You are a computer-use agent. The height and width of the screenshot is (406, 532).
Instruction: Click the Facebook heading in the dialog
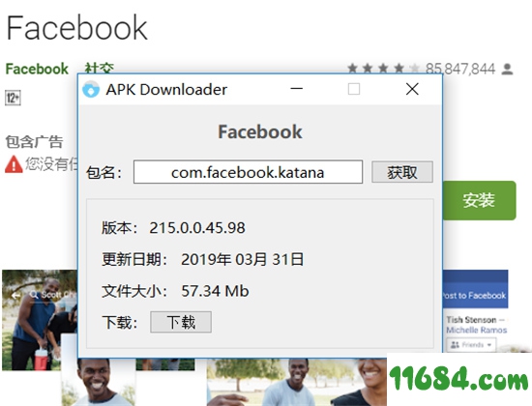click(x=260, y=131)
